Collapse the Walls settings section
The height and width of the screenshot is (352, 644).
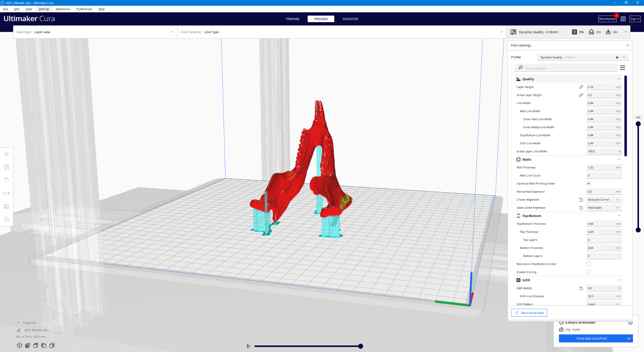point(619,159)
